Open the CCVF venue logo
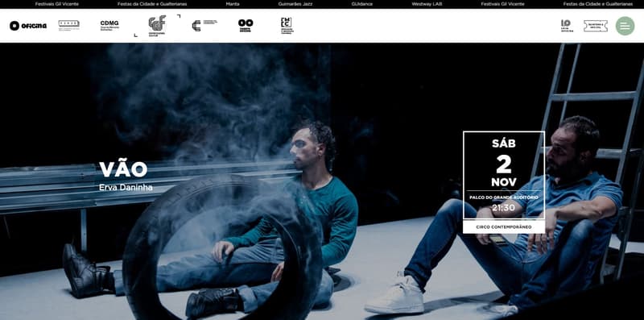644x320 pixels. coord(157,26)
